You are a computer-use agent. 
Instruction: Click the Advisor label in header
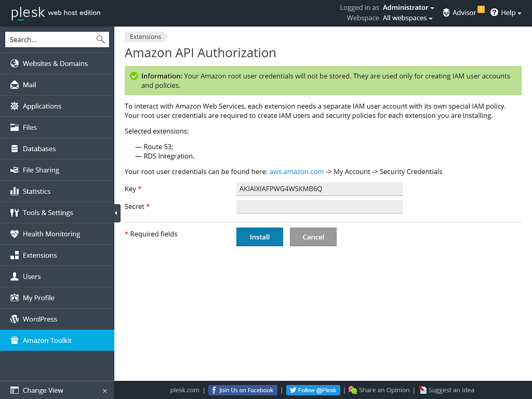pyautogui.click(x=464, y=13)
